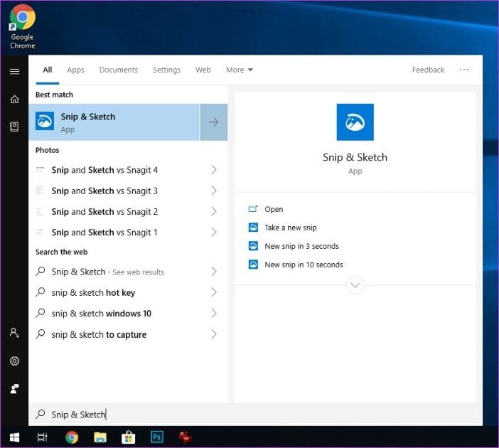This screenshot has width=499, height=448.
Task: Select the All tab
Action: (x=48, y=70)
